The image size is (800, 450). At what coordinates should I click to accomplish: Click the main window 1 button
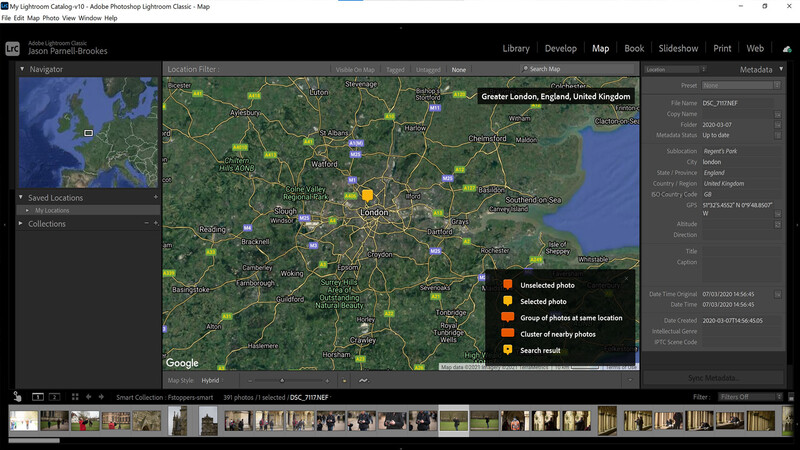pos(38,396)
